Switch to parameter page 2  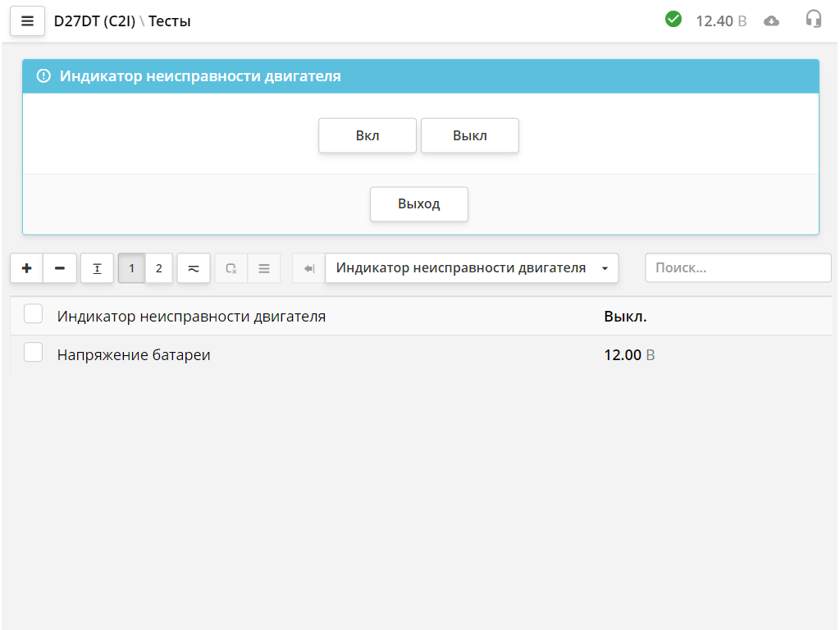tap(158, 267)
